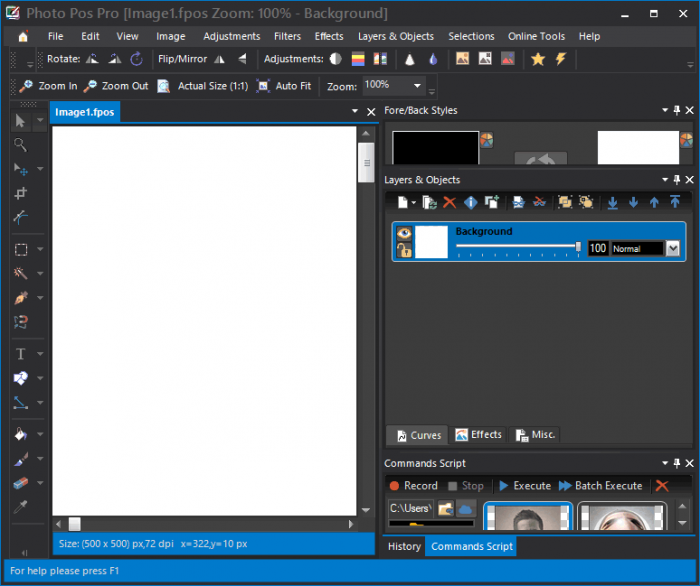Pick the Eraser tool
Screen dimensions: 700x586
click(20, 483)
